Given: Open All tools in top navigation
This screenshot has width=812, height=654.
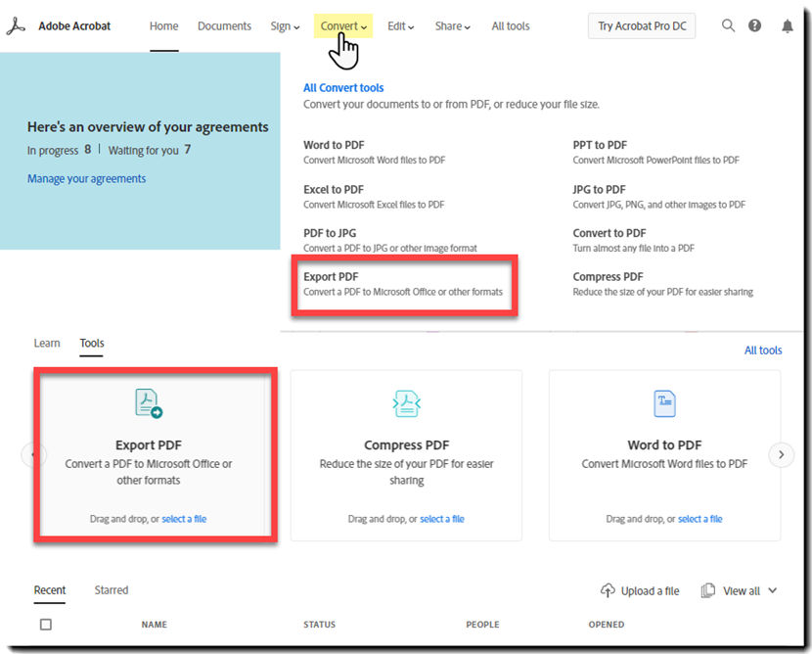Looking at the screenshot, I should [x=511, y=26].
